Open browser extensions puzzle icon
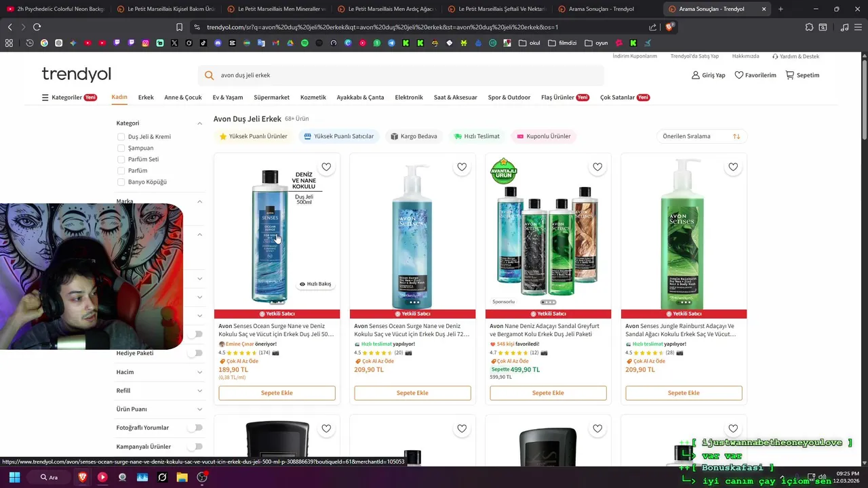 [809, 27]
